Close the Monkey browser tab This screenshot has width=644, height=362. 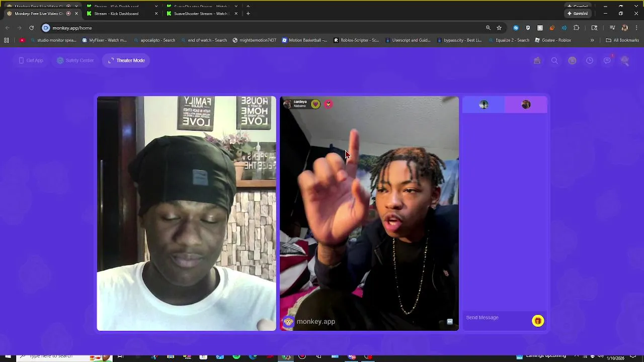click(76, 14)
